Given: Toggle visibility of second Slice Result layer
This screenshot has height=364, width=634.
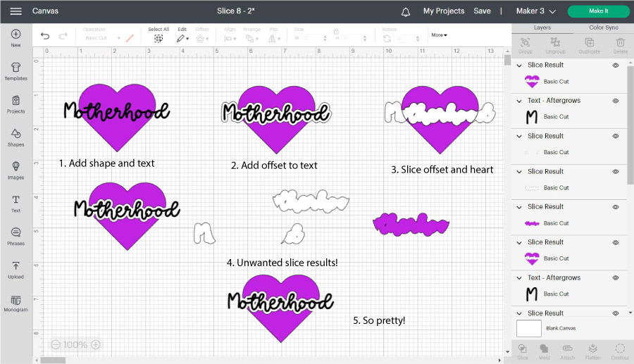Looking at the screenshot, I should tap(616, 136).
